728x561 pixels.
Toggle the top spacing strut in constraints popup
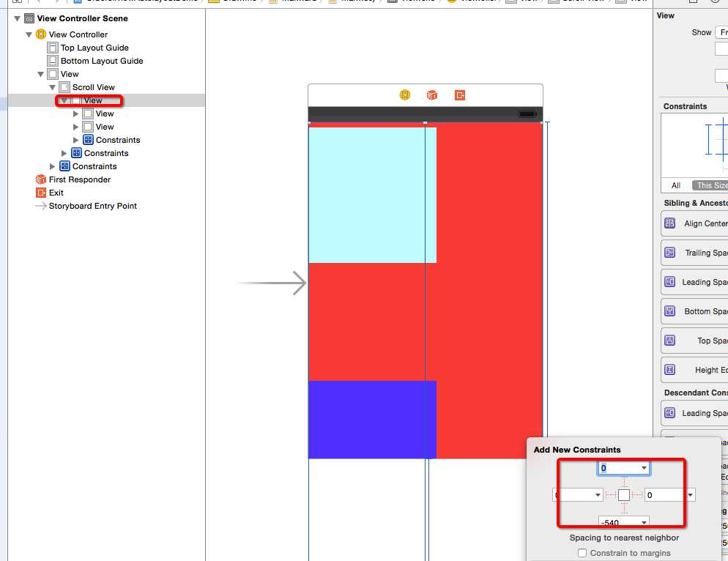(x=624, y=482)
